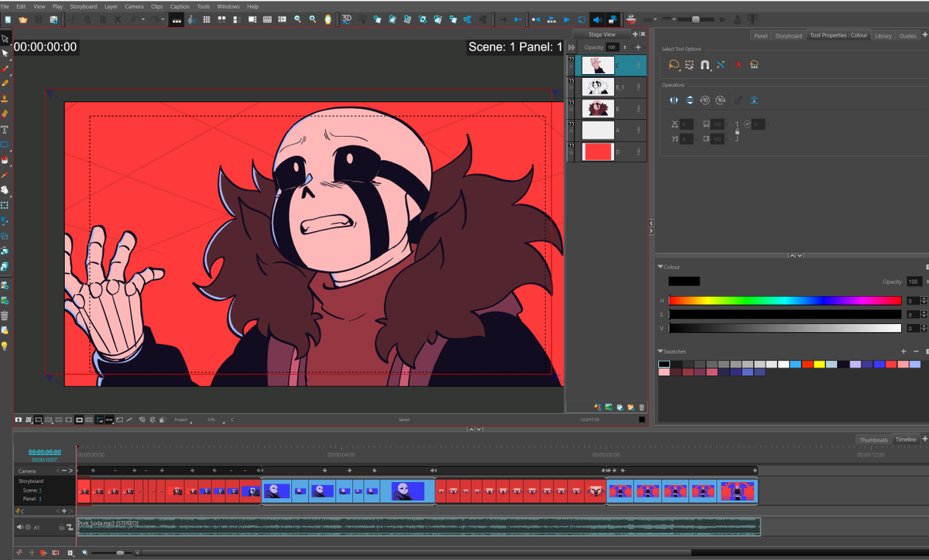Pick the red swatch in Swatches
The width and height of the screenshot is (929, 560).
coord(807,364)
